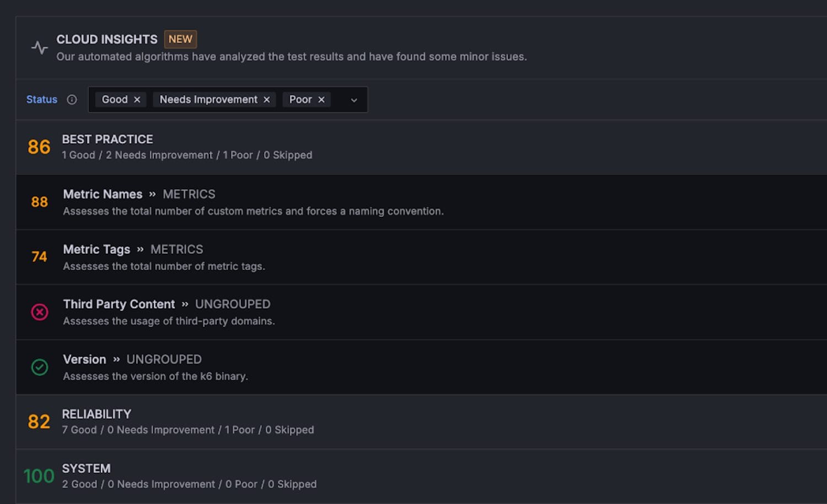Click the CLOUD INSIGHTS heading

(107, 39)
